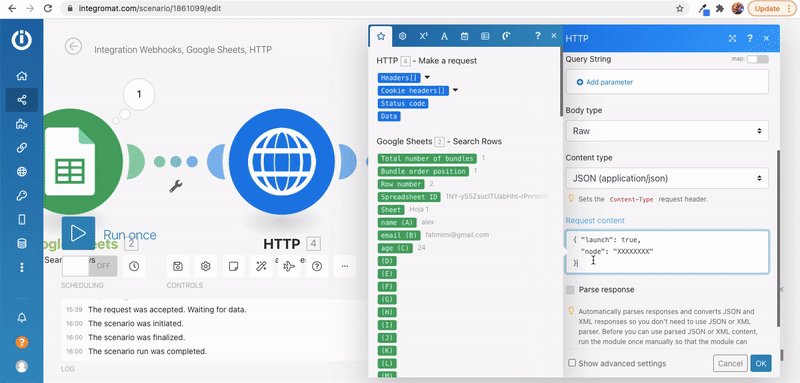This screenshot has height=383, width=800.
Task: Click Explain flow airplane icon
Action: pyautogui.click(x=289, y=266)
